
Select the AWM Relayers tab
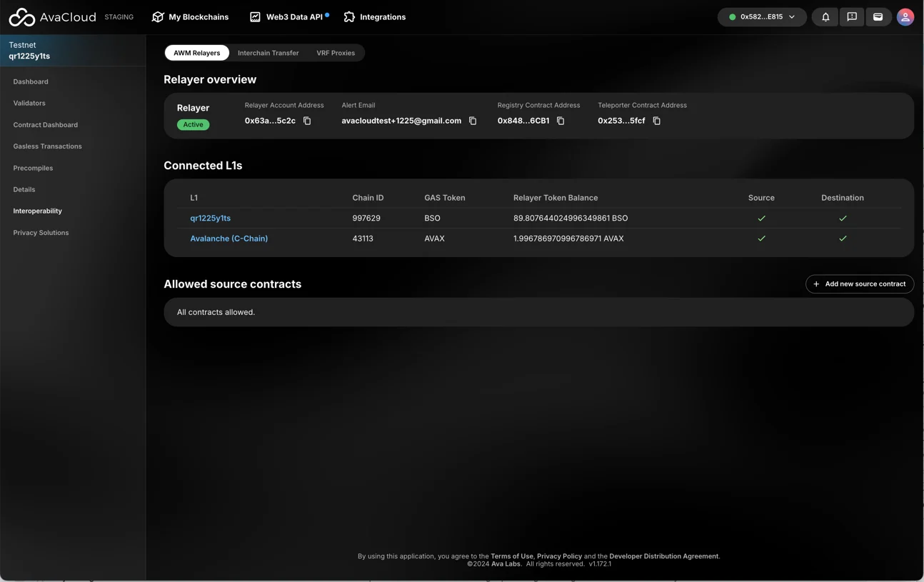197,53
